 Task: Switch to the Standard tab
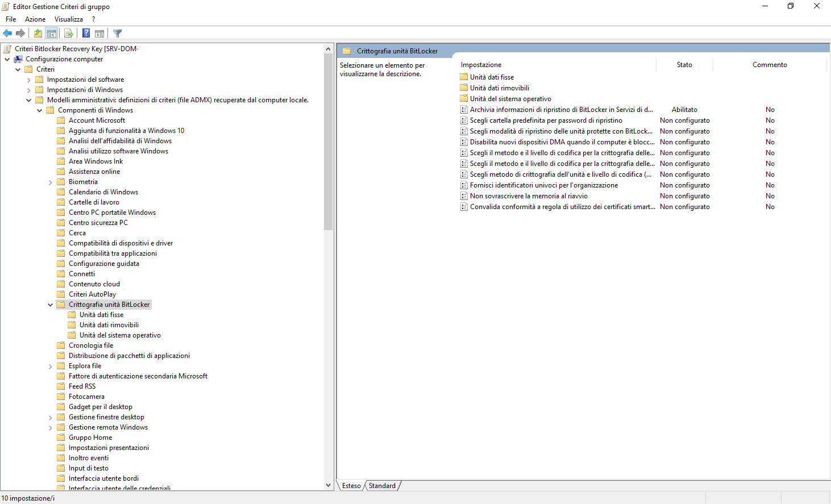(x=382, y=486)
